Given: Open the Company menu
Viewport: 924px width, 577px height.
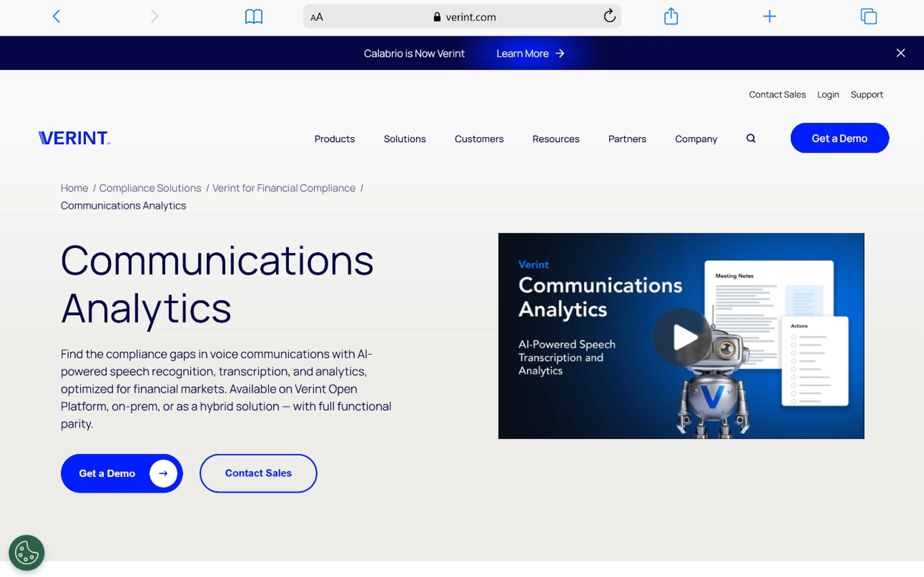Looking at the screenshot, I should pyautogui.click(x=696, y=139).
